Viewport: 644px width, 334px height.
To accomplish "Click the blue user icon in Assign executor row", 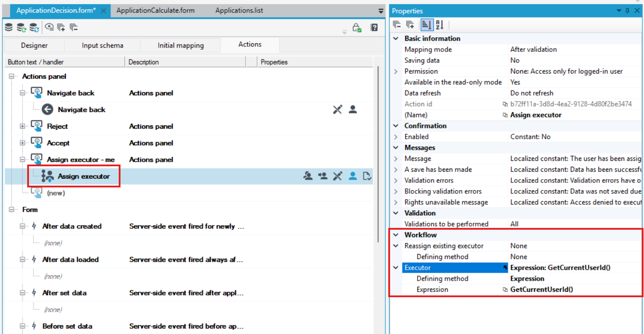I will (x=353, y=176).
